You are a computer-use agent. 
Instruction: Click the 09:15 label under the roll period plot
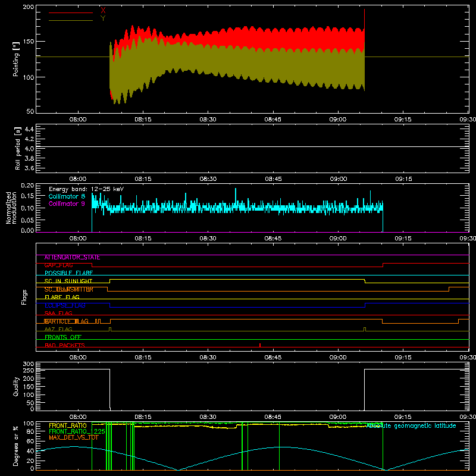coord(403,179)
